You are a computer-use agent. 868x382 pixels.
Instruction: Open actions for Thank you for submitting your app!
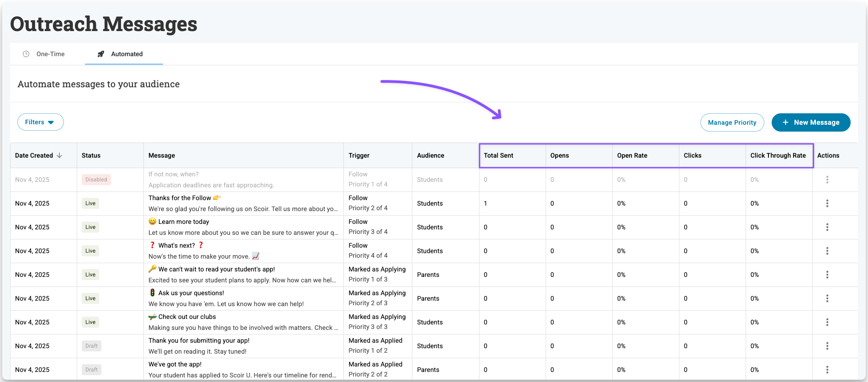click(x=827, y=346)
